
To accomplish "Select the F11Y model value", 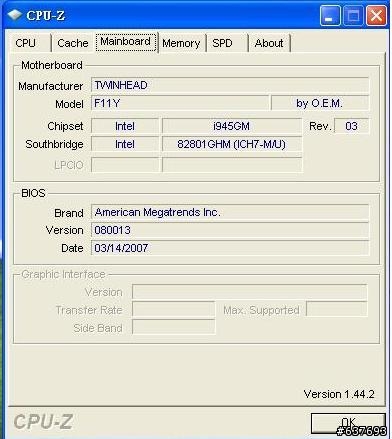I will tap(180, 103).
